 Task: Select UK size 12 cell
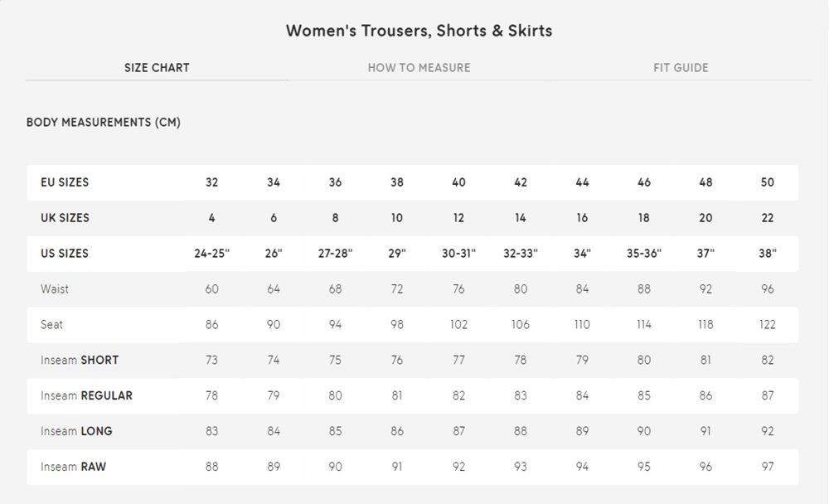click(458, 218)
